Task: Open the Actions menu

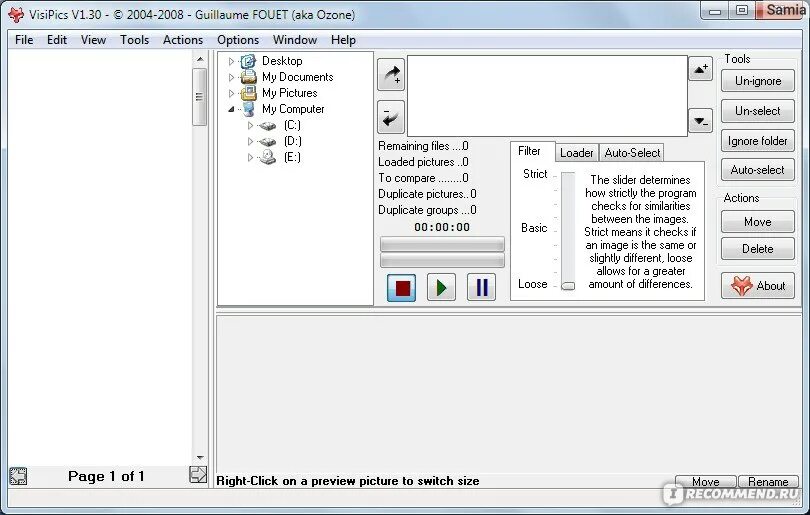Action: 183,40
